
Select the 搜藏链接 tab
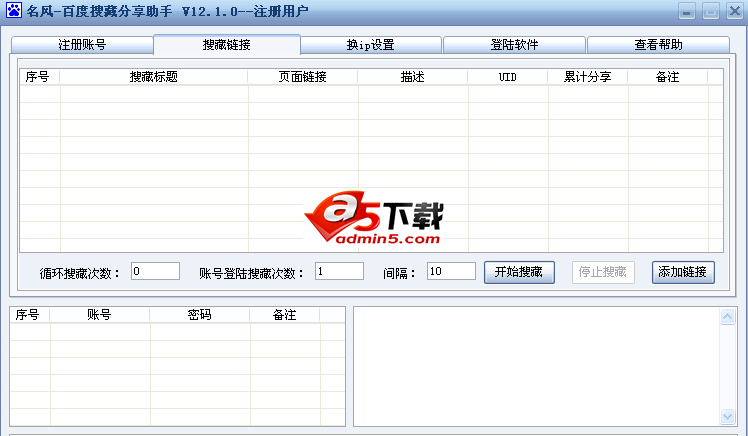pos(227,44)
